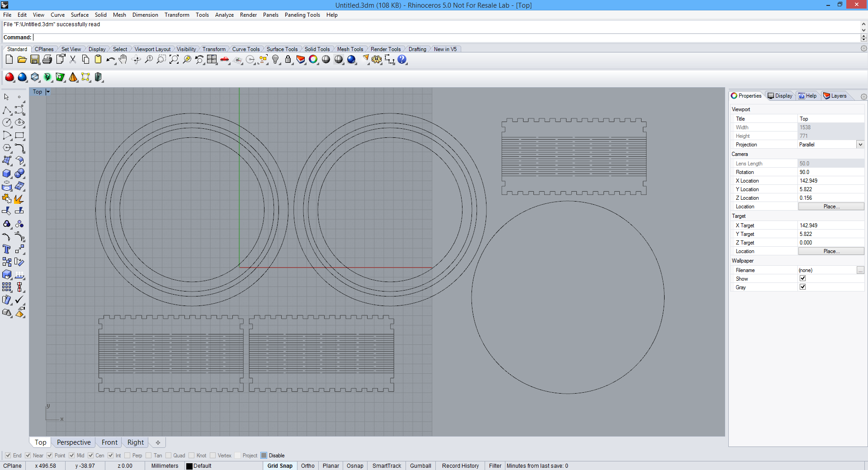The image size is (868, 470).
Task: Click the Save file icon
Action: click(35, 60)
